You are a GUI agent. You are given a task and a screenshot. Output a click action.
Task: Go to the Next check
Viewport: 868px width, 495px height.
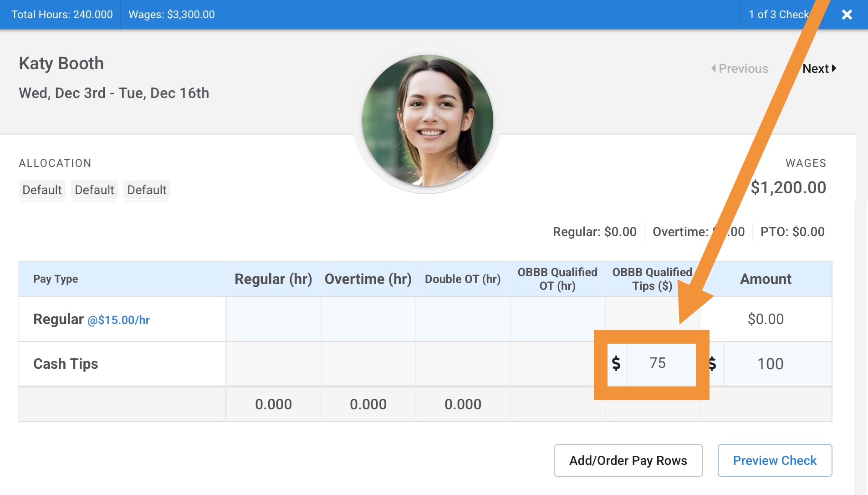(819, 68)
